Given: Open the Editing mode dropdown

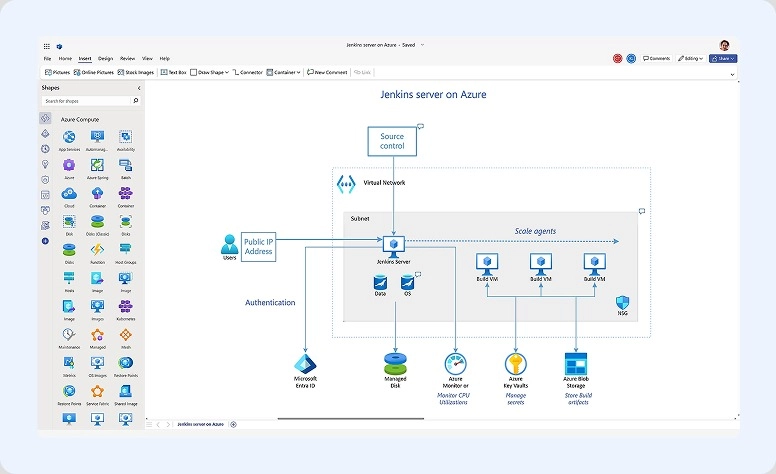Looking at the screenshot, I should tap(690, 58).
